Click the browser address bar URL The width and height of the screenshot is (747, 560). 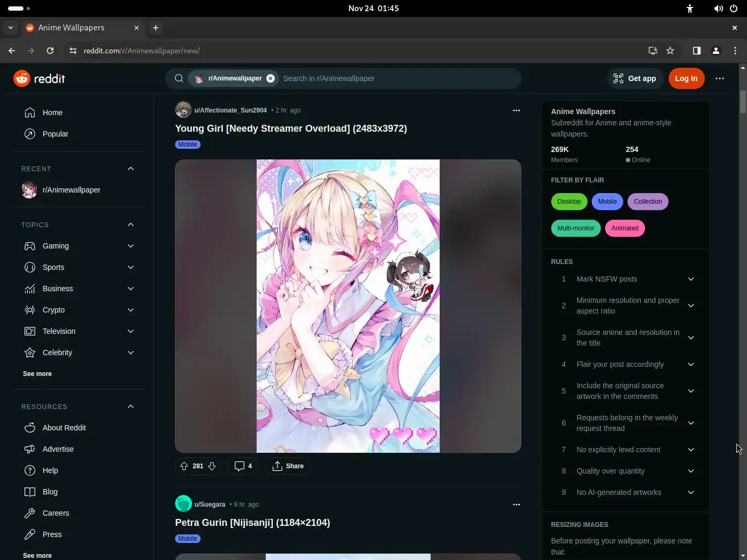(x=142, y=51)
